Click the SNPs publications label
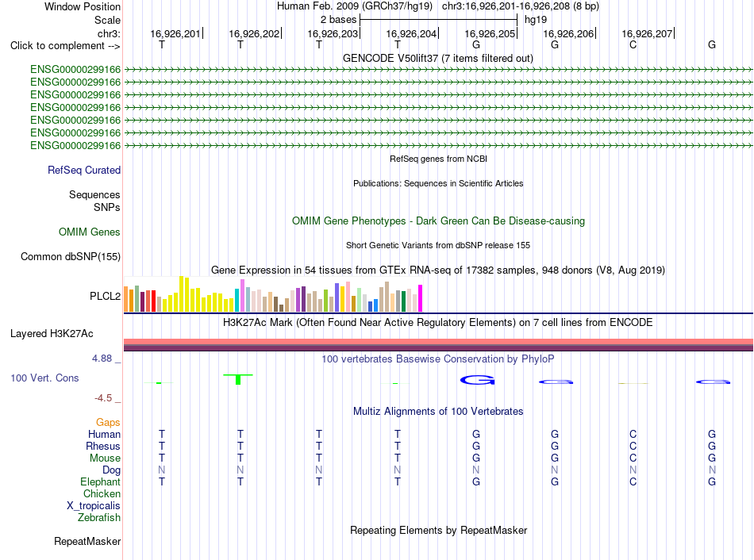The image size is (754, 560). tap(107, 207)
